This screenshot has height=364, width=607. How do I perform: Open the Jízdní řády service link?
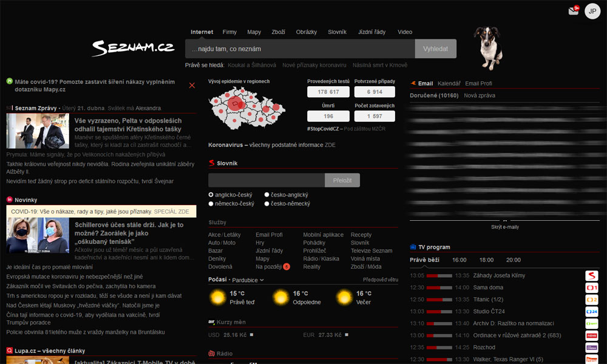coord(269,251)
